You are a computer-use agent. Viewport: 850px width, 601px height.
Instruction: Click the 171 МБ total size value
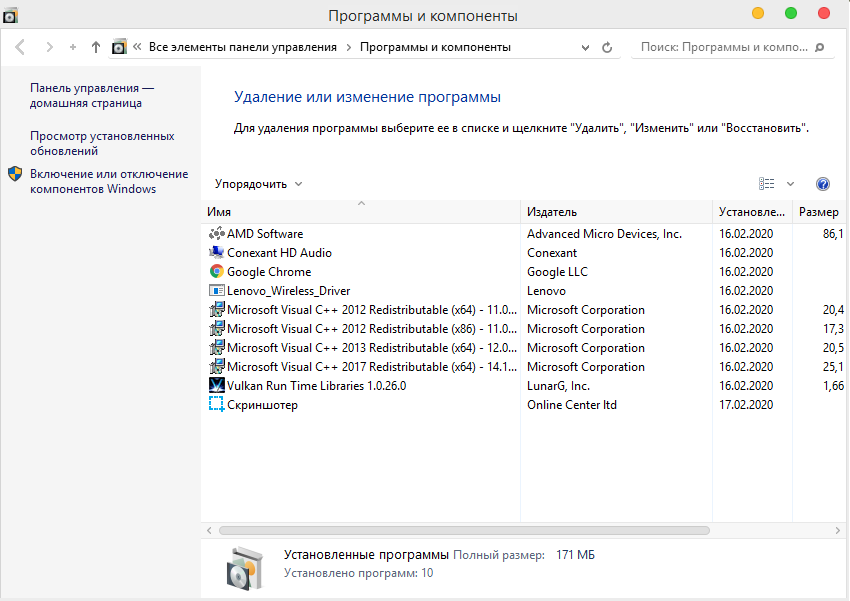coord(575,554)
